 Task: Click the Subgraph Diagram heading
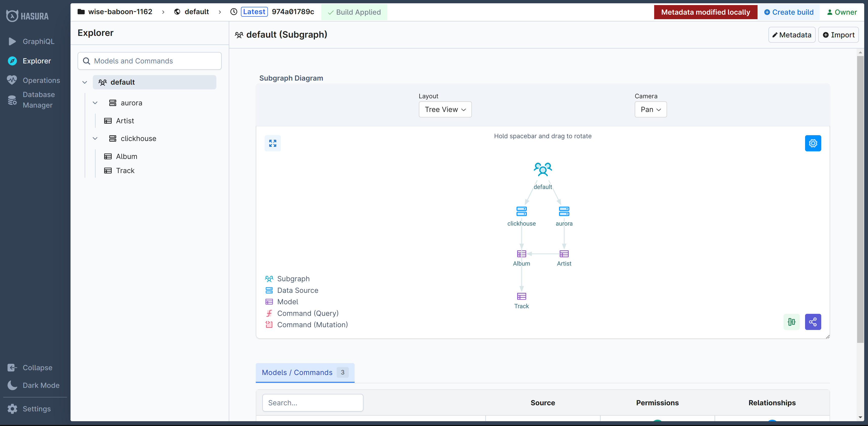(x=291, y=78)
